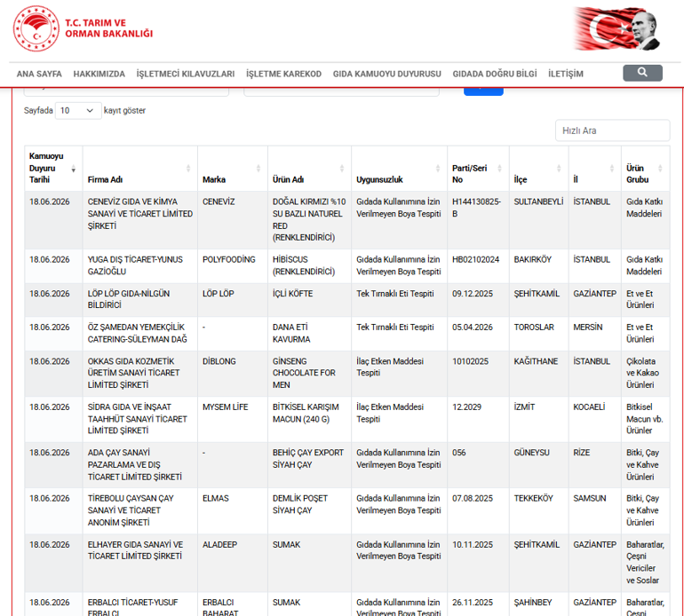Click the Firma Adı column header
The width and height of the screenshot is (684, 616).
140,169
